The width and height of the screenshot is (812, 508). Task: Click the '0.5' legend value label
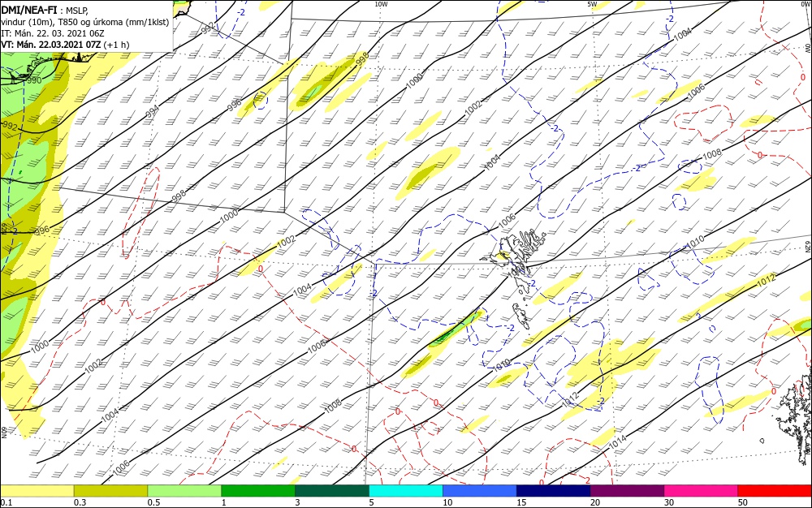click(x=153, y=502)
